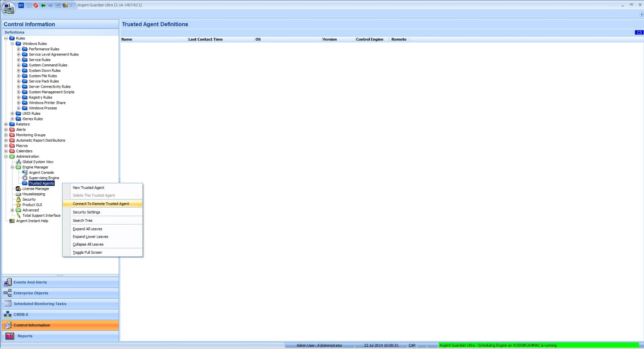Click the green back arrow in toolbar
644x349 pixels.
(x=43, y=5)
